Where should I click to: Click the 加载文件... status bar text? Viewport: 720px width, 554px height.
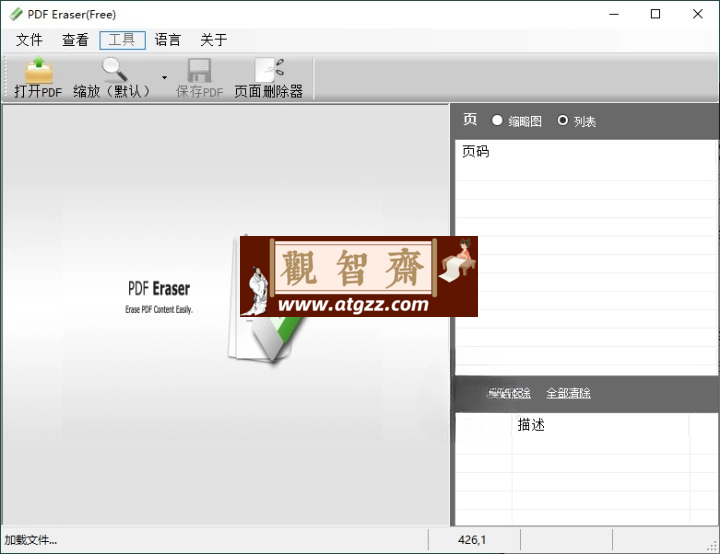click(x=31, y=540)
